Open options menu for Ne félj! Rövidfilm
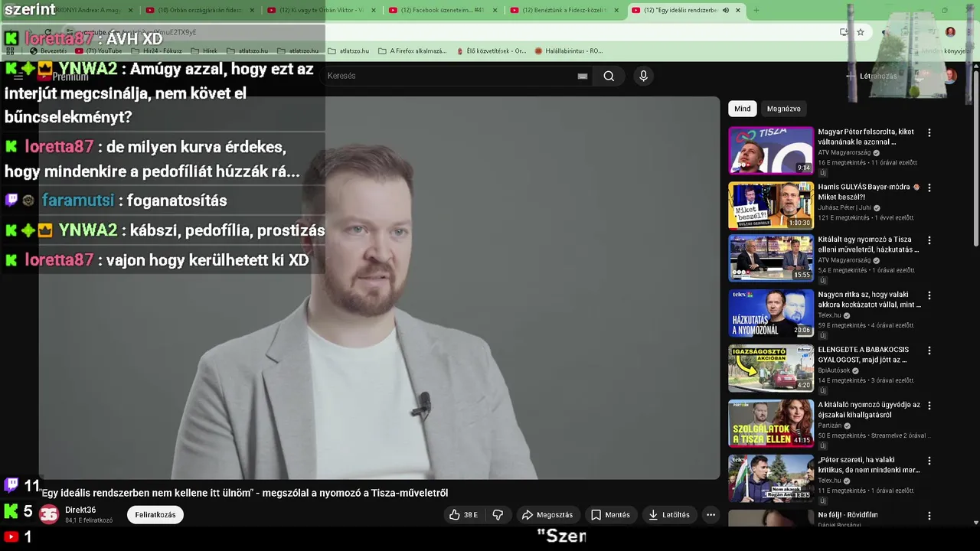 [x=929, y=516]
